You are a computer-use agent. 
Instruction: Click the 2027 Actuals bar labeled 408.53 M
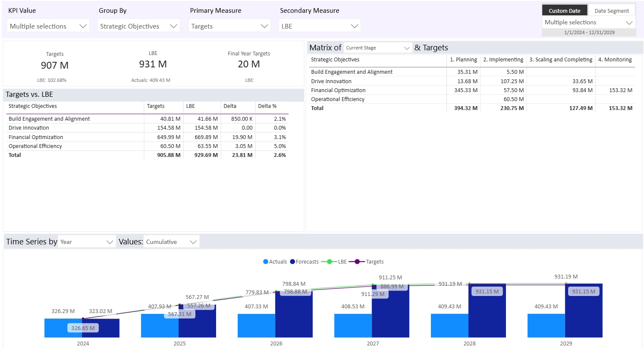(353, 325)
